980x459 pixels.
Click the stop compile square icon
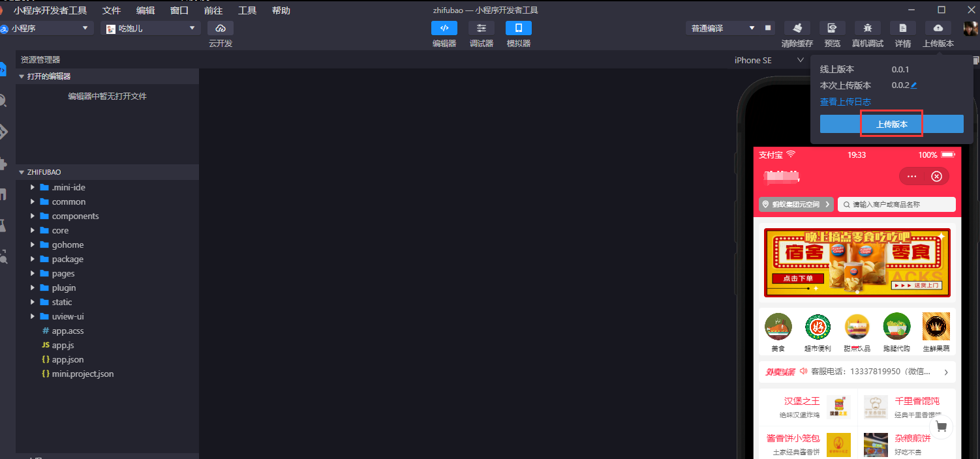click(768, 28)
